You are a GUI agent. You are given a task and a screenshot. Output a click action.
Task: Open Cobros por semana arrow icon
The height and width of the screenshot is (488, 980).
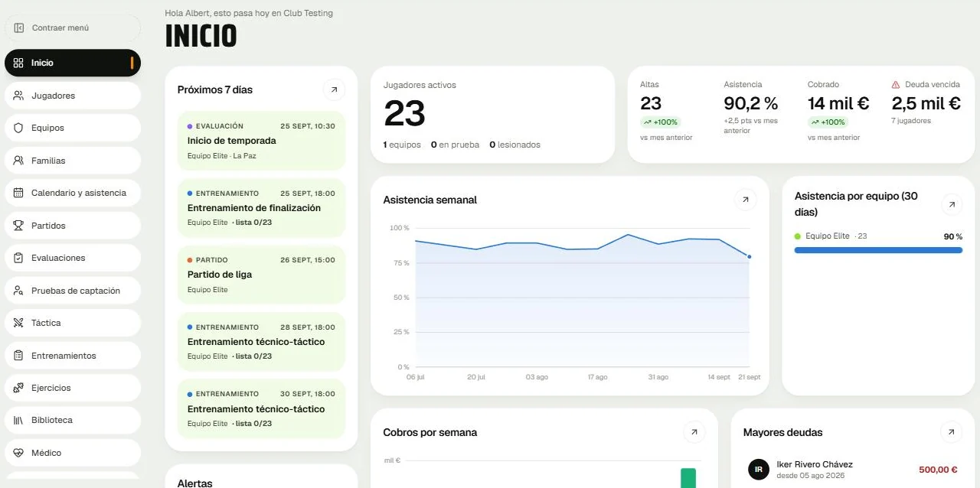[x=694, y=432]
